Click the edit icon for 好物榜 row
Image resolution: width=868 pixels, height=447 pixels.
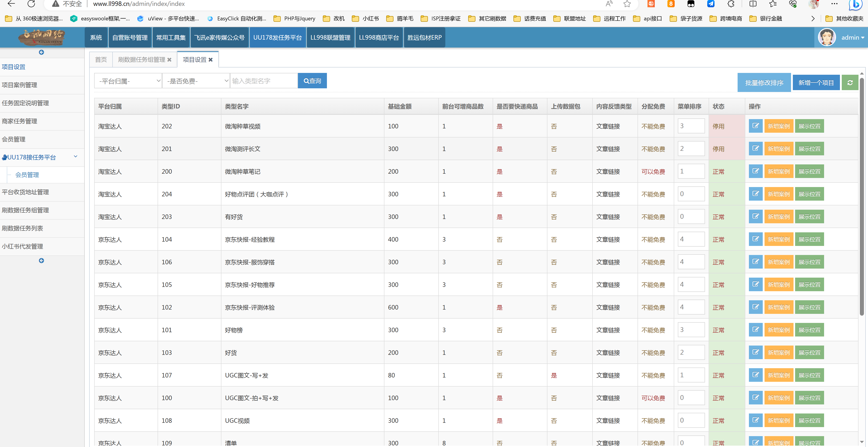[755, 330]
